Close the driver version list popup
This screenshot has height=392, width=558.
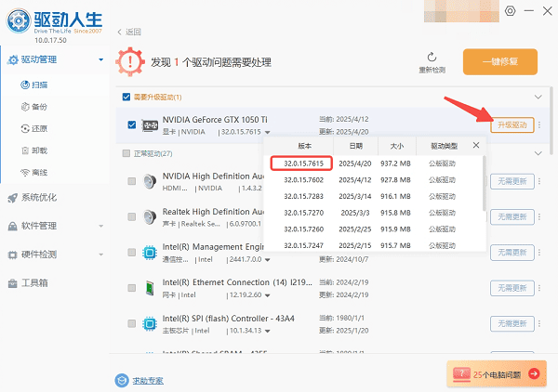476,146
